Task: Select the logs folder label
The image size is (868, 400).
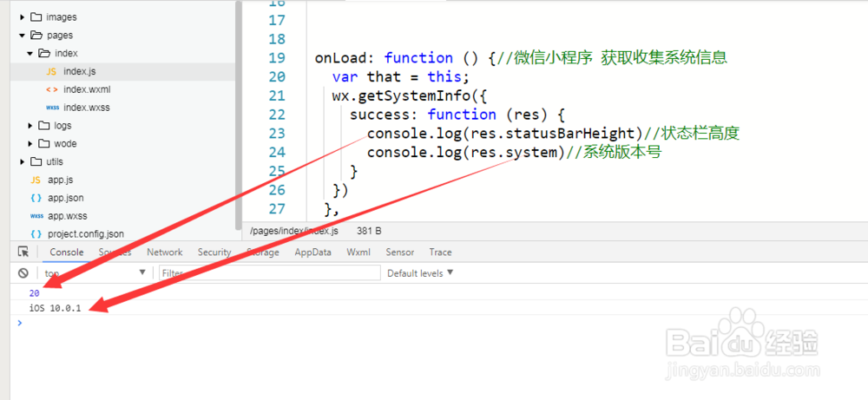Action: (62, 126)
